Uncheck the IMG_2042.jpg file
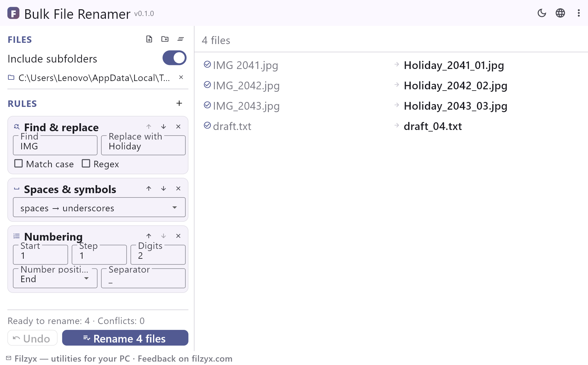 pos(207,85)
